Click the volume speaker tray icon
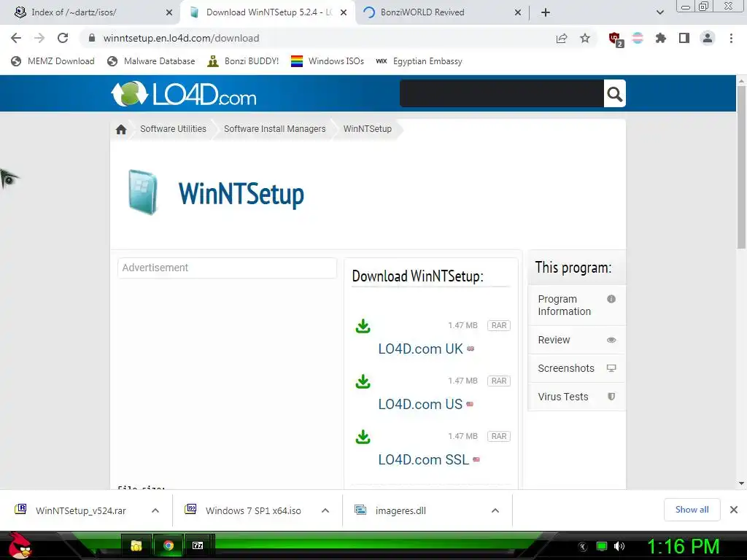The height and width of the screenshot is (560, 747). tap(619, 546)
